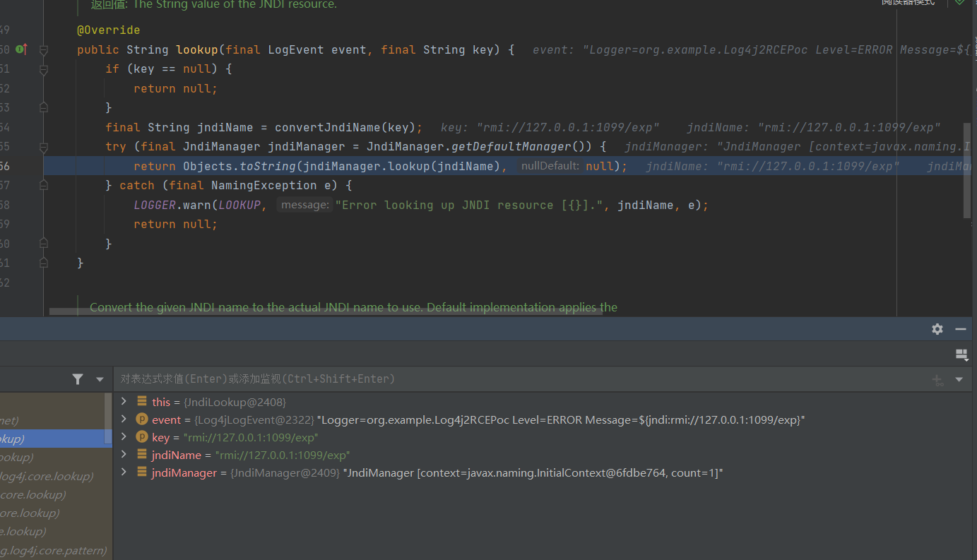977x560 pixels.
Task: Expand the 'key' variable node
Action: [124, 436]
